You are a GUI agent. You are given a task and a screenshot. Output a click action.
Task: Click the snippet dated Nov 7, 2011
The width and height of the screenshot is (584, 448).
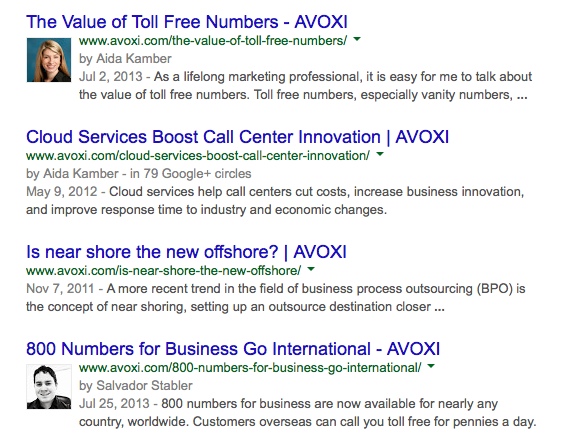[276, 298]
